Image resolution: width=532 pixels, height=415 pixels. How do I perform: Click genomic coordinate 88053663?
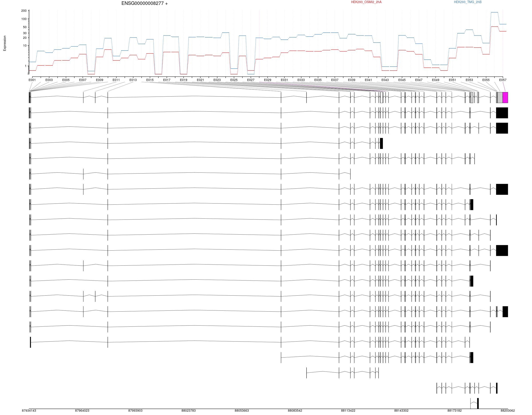click(x=242, y=411)
